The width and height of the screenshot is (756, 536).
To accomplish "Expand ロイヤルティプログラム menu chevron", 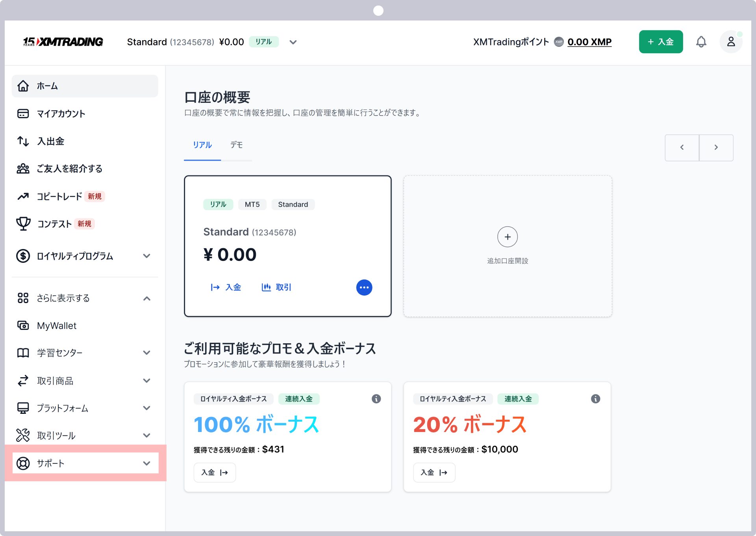I will tap(146, 256).
